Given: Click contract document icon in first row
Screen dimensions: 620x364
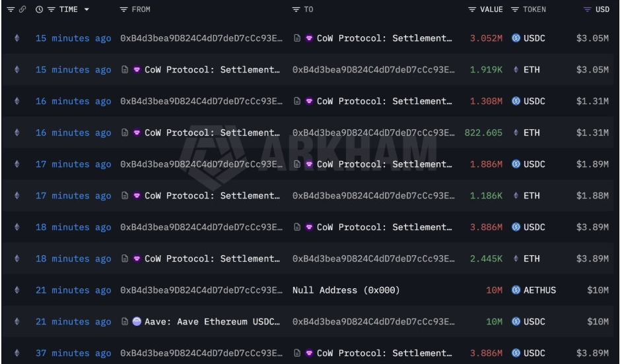Looking at the screenshot, I should (x=297, y=38).
